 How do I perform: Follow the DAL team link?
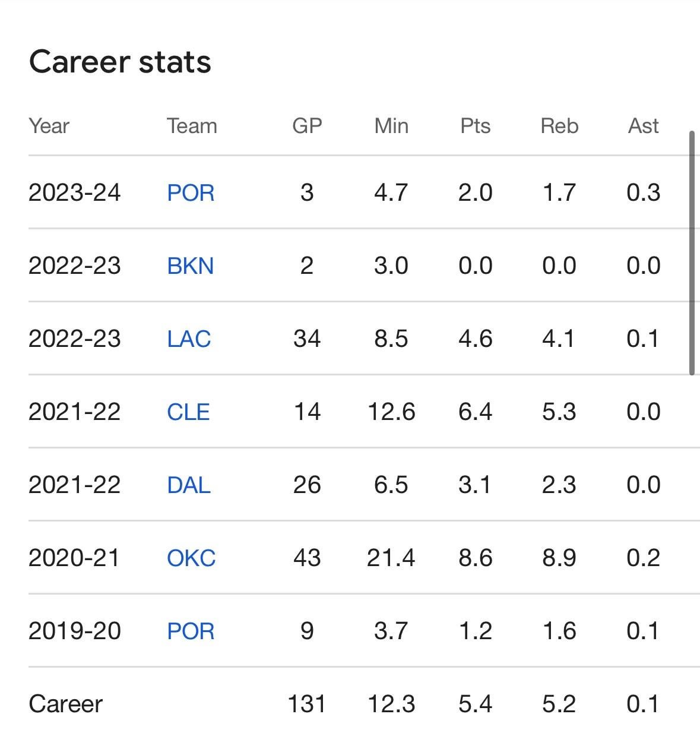189,485
